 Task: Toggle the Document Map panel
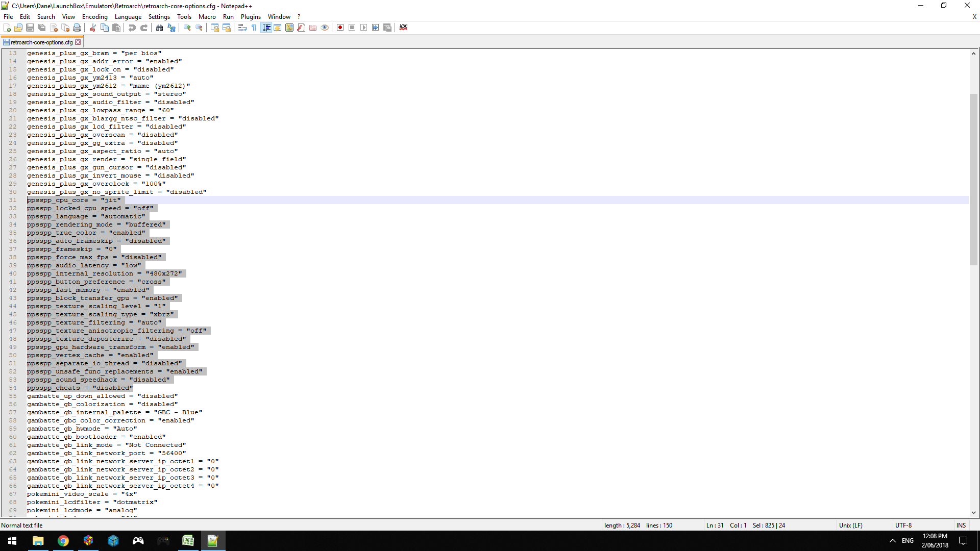289,28
